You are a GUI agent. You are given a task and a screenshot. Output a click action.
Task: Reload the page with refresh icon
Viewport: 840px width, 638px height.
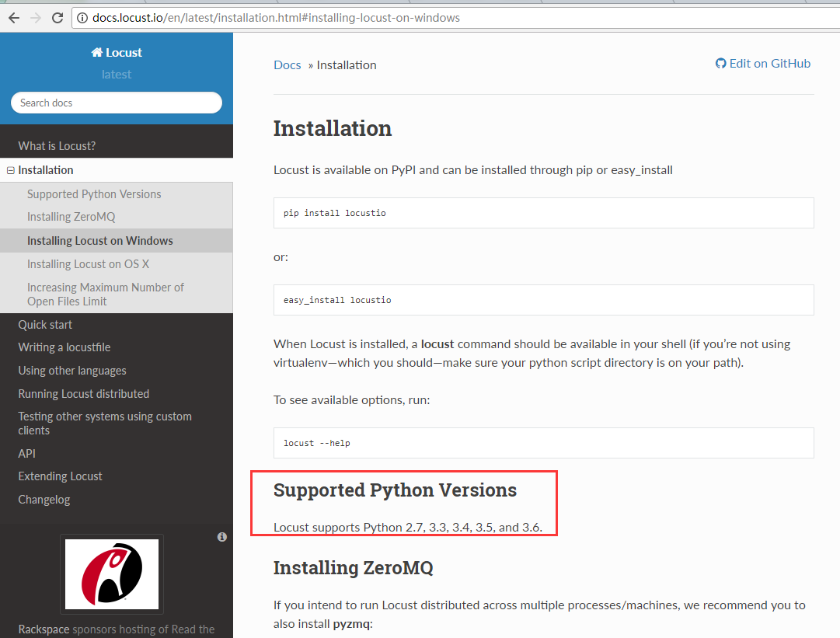point(58,18)
